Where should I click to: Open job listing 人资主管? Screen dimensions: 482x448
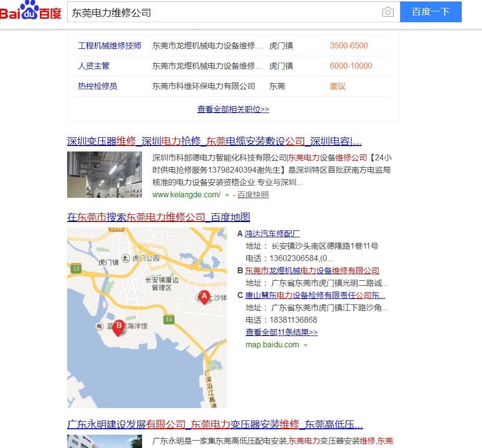pos(94,66)
